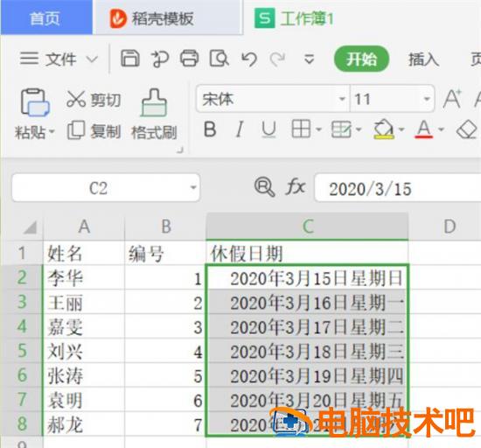Click the hamburger menu icon beside 文件

coord(29,59)
